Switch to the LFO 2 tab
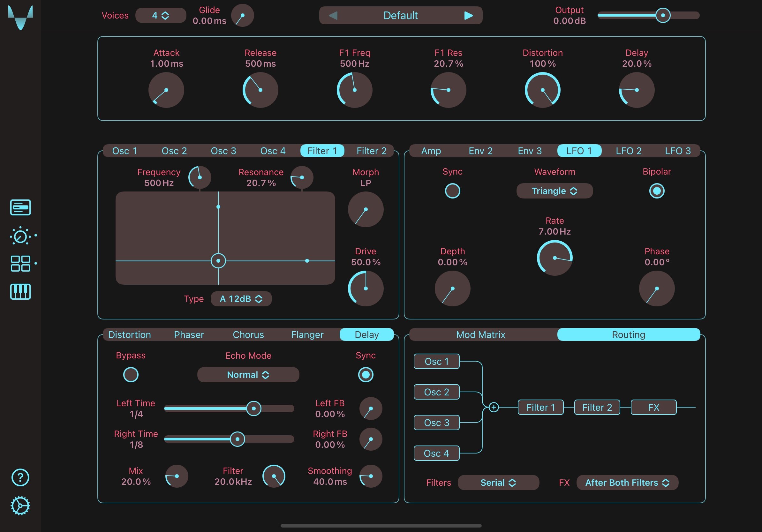762x532 pixels. tap(629, 151)
